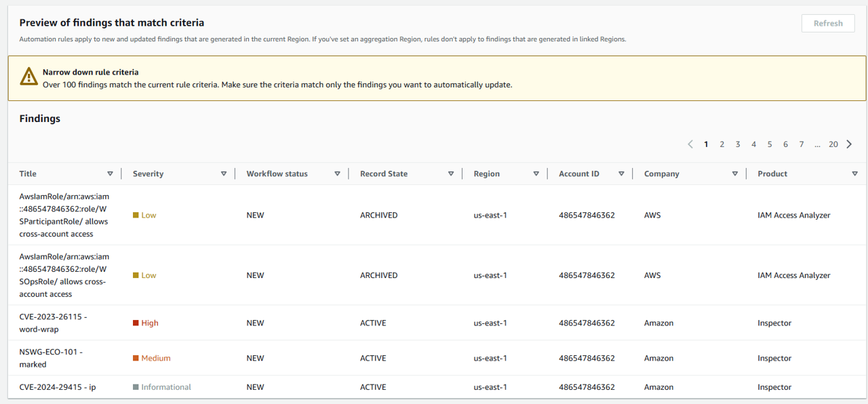This screenshot has width=868, height=404.
Task: Click the High severity red indicator
Action: [x=136, y=323]
